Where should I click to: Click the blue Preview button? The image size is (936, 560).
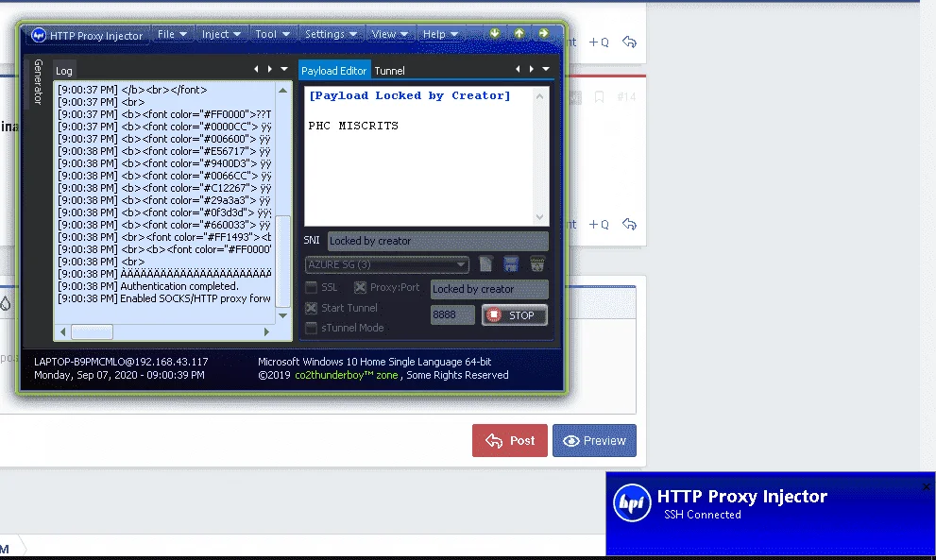tap(594, 441)
